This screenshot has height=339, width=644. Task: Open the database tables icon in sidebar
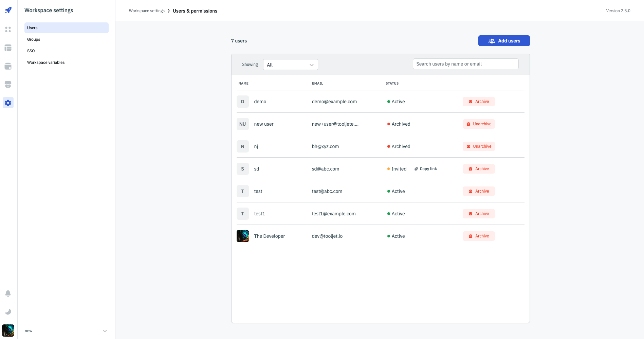8,48
